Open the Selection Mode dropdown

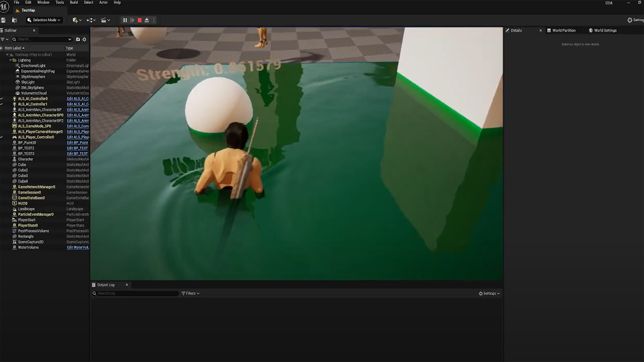click(x=44, y=20)
